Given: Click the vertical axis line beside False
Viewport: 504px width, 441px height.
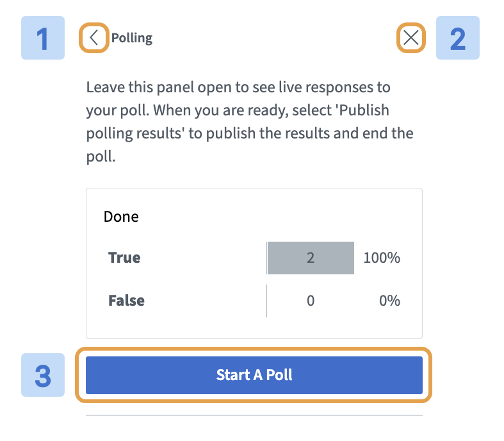Looking at the screenshot, I should [x=266, y=300].
